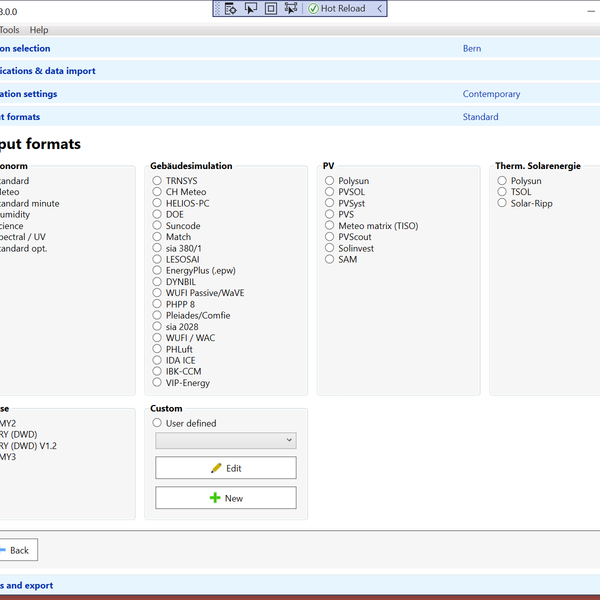Select TSOL under Therm. Solarenergie
The width and height of the screenshot is (600, 600).
coord(502,192)
